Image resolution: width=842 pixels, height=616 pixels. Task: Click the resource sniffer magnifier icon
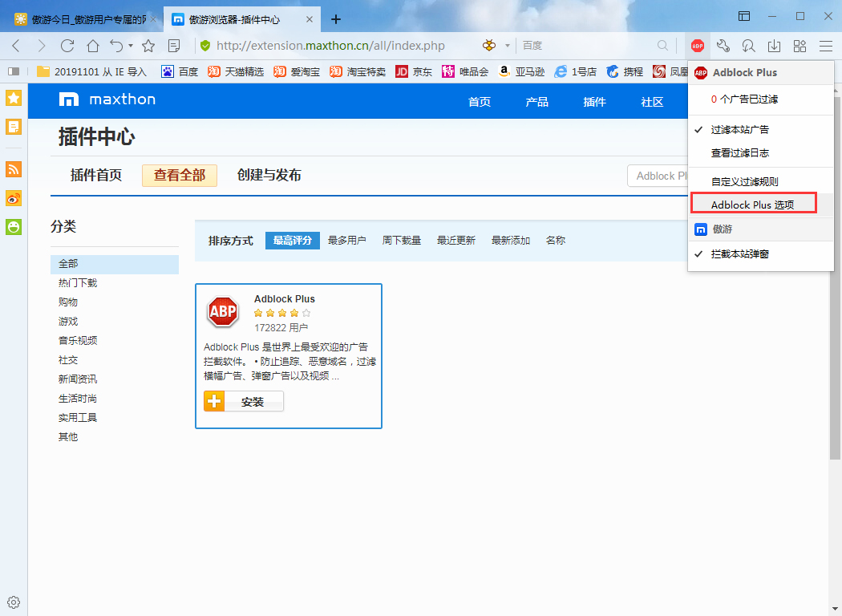tap(747, 46)
